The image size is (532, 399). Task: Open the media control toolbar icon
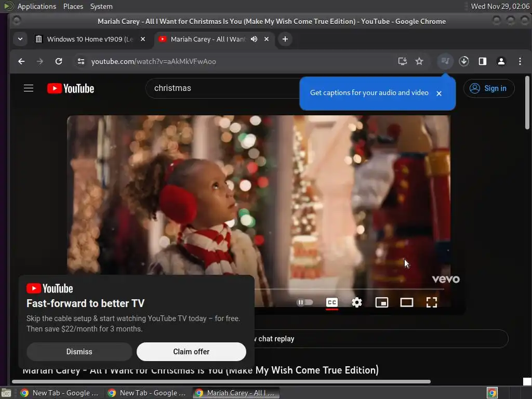point(445,61)
